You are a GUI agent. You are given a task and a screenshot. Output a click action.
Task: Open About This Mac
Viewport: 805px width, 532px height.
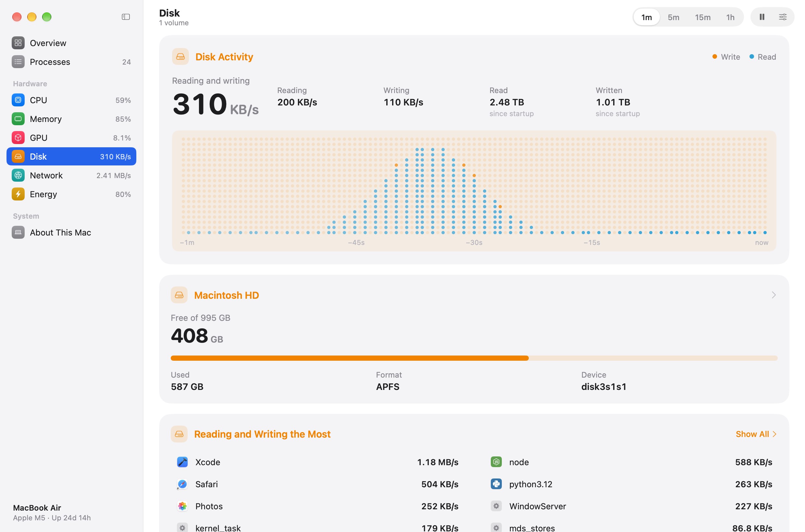71,232
